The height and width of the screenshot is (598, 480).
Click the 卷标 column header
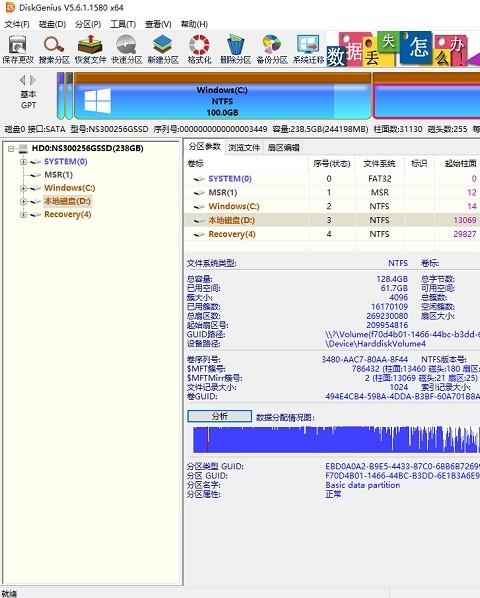pyautogui.click(x=246, y=164)
